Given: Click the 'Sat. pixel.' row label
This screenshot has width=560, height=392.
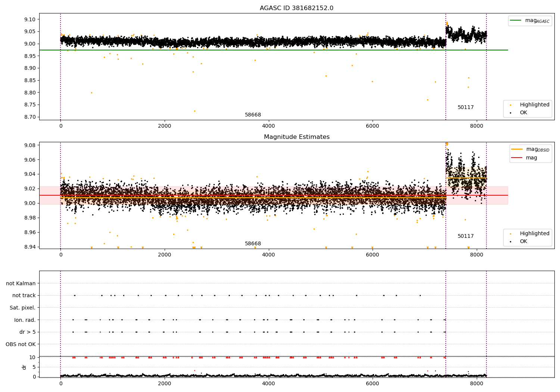Looking at the screenshot, I should pyautogui.click(x=22, y=308).
